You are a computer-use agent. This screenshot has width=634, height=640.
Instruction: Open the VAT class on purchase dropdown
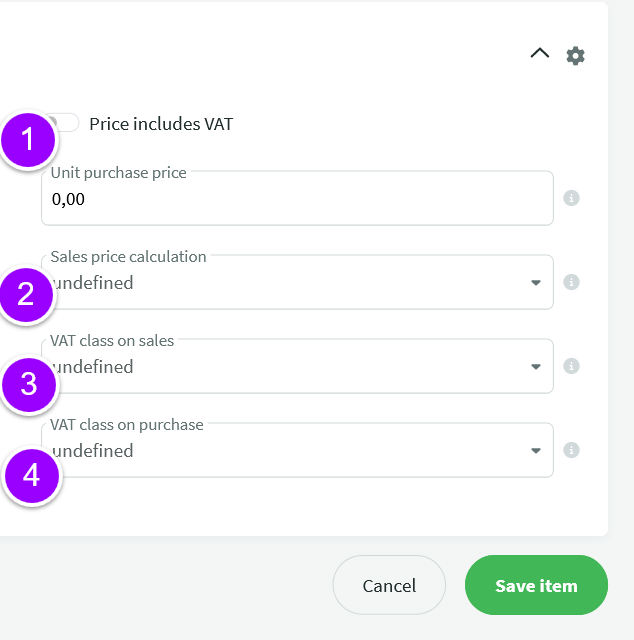(x=290, y=451)
